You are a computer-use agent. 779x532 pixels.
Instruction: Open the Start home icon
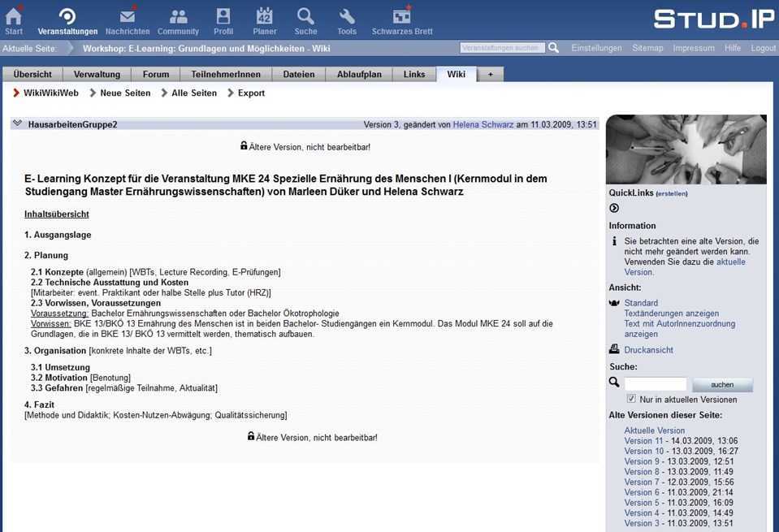[14, 16]
